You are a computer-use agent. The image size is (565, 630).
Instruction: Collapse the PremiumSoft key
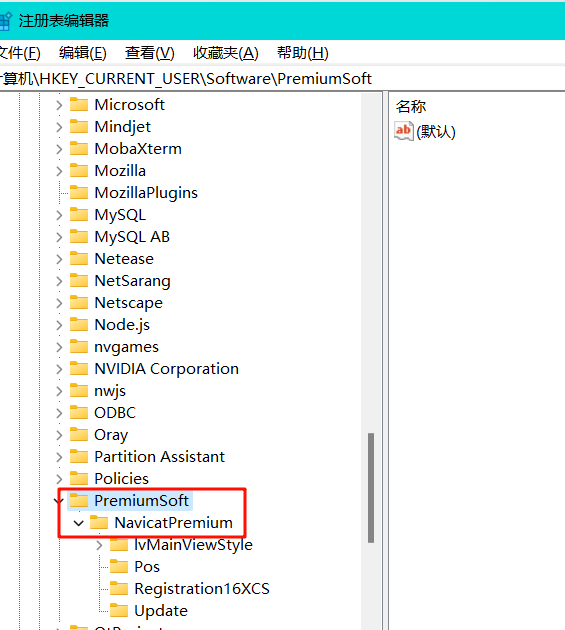point(59,501)
